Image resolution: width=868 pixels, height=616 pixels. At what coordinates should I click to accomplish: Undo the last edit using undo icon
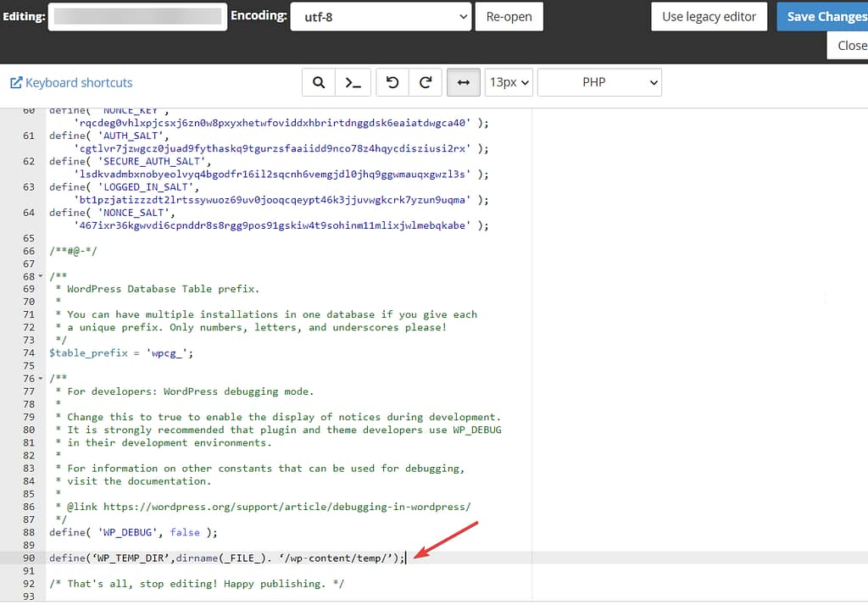coord(390,82)
